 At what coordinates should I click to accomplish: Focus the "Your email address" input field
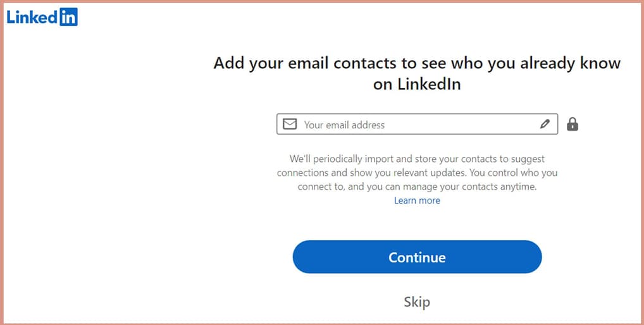[x=418, y=124]
